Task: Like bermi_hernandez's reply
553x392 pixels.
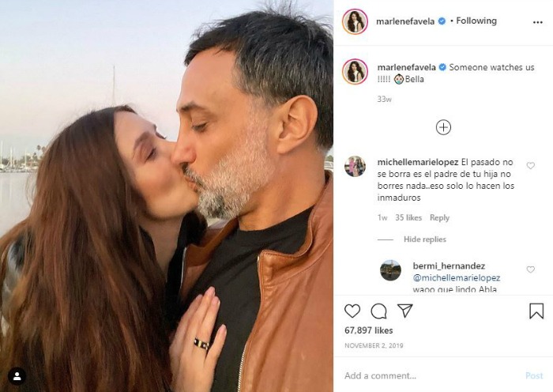Action: tap(530, 269)
